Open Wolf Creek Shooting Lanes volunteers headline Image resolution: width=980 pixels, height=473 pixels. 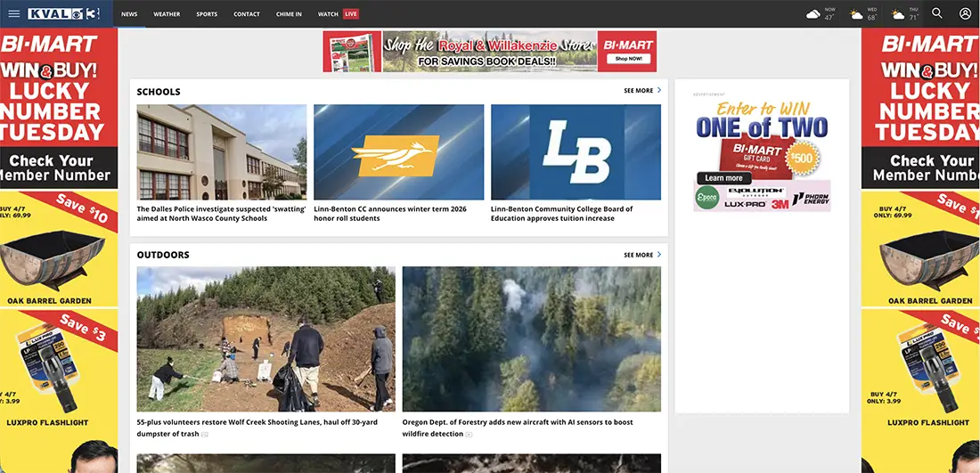[x=257, y=428]
